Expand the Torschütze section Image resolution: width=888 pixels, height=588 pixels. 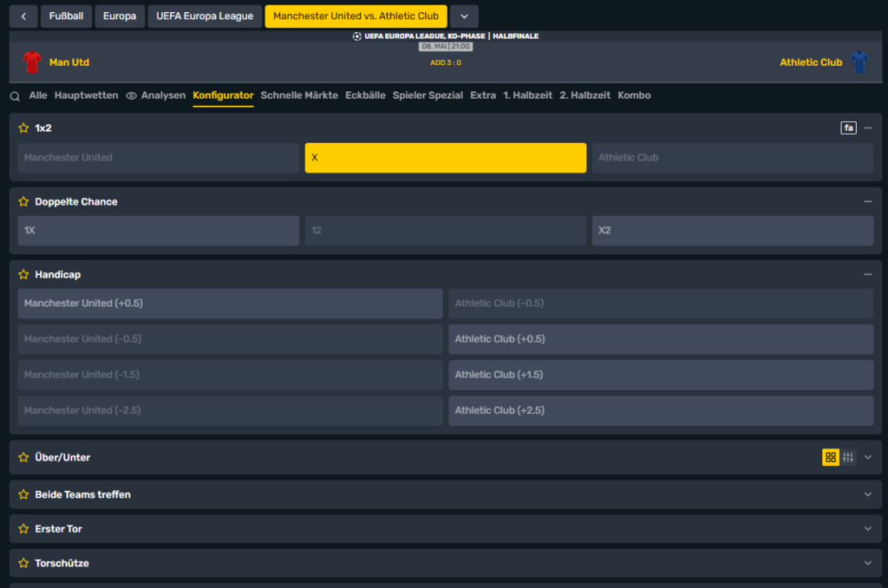867,563
